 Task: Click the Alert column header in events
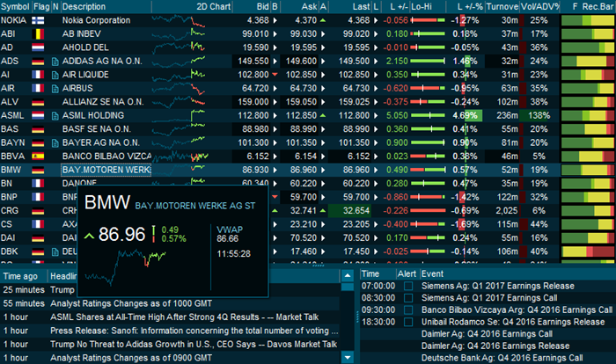tap(407, 273)
